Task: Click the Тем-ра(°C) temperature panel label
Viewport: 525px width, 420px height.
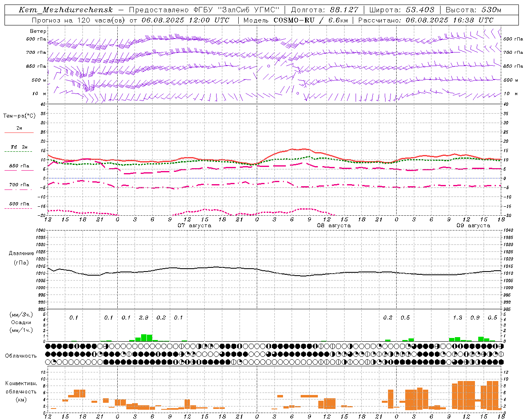Action: 19,116
